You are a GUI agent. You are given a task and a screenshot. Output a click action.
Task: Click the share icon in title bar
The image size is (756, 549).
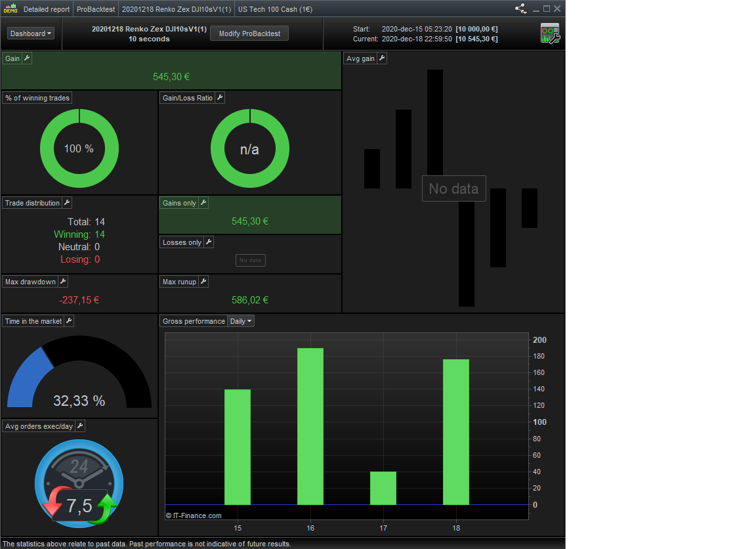pyautogui.click(x=520, y=9)
